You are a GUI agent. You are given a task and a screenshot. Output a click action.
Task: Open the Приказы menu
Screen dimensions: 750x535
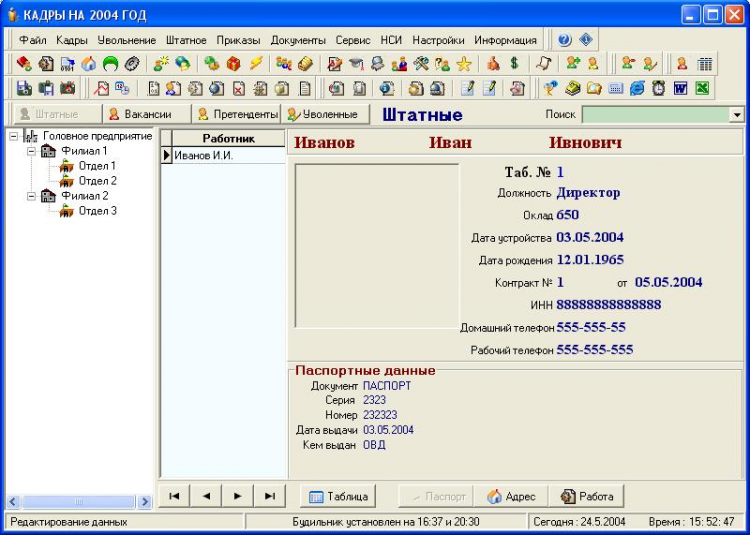click(x=238, y=40)
